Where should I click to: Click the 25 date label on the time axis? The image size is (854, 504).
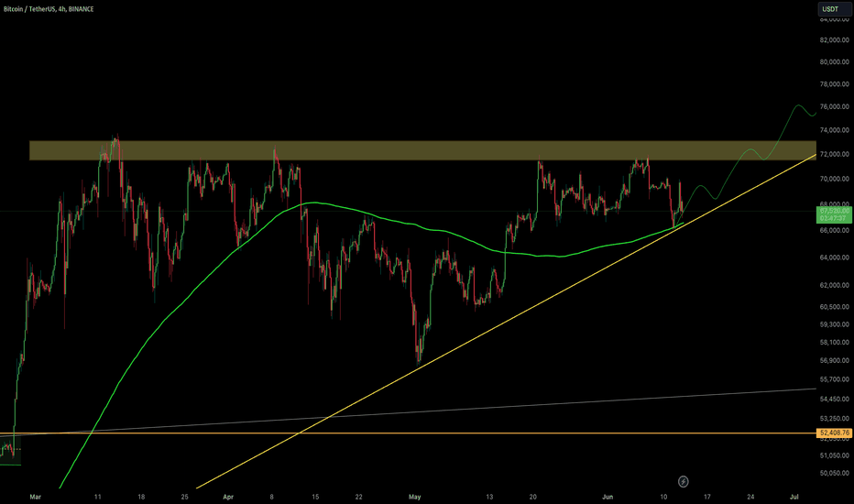tap(184, 497)
